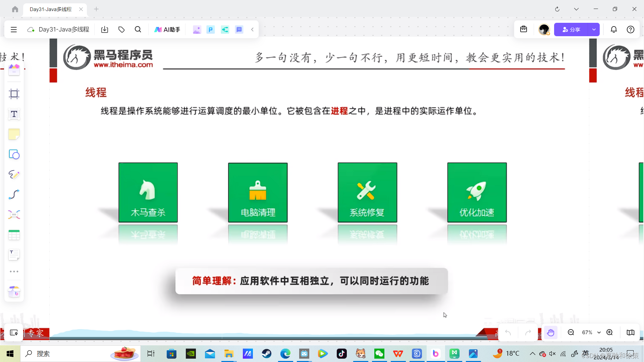
Task: Toggle the frame list panel button
Action: click(14, 333)
